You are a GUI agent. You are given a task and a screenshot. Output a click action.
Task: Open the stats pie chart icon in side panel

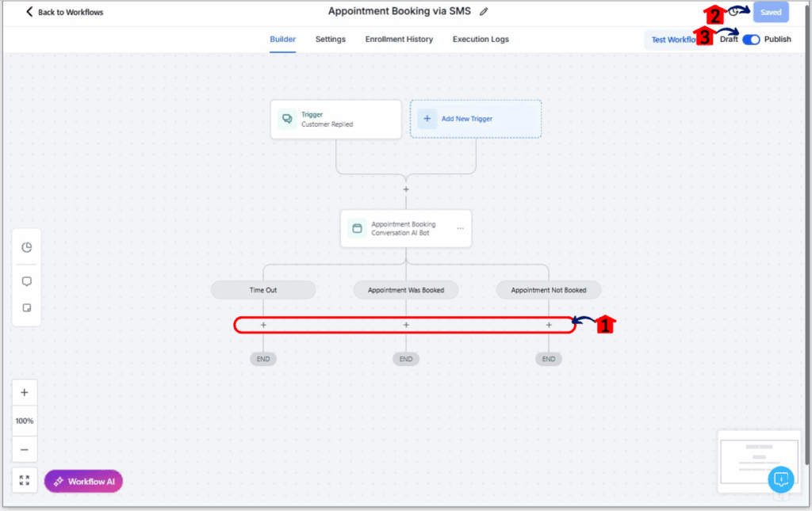pyautogui.click(x=27, y=247)
